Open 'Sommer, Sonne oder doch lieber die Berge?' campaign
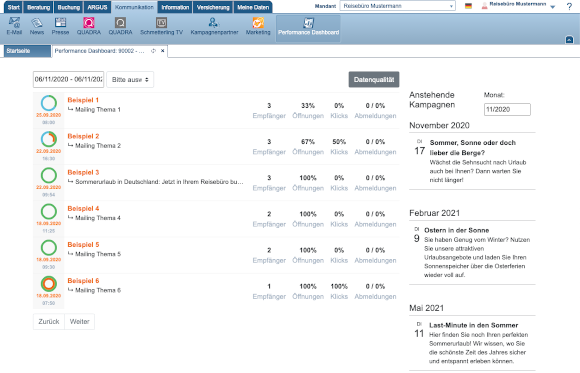580x373 pixels. click(x=472, y=148)
